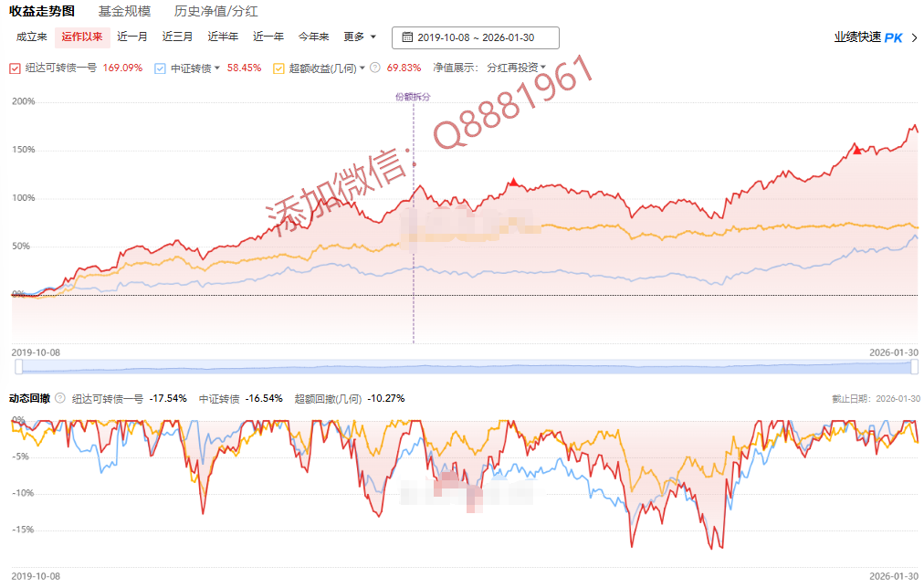Viewport: 924px width, 588px height.
Task: Click the left handle of range selector
Action: (18, 366)
